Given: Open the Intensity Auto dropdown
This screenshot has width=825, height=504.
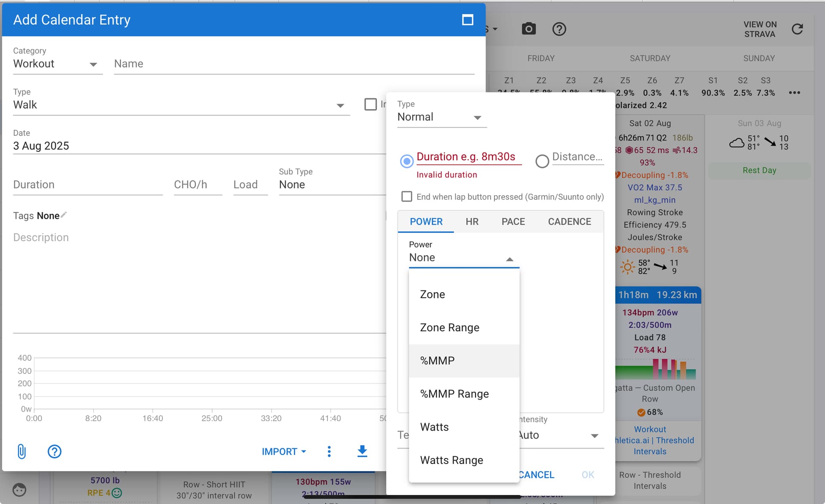Looking at the screenshot, I should 561,435.
